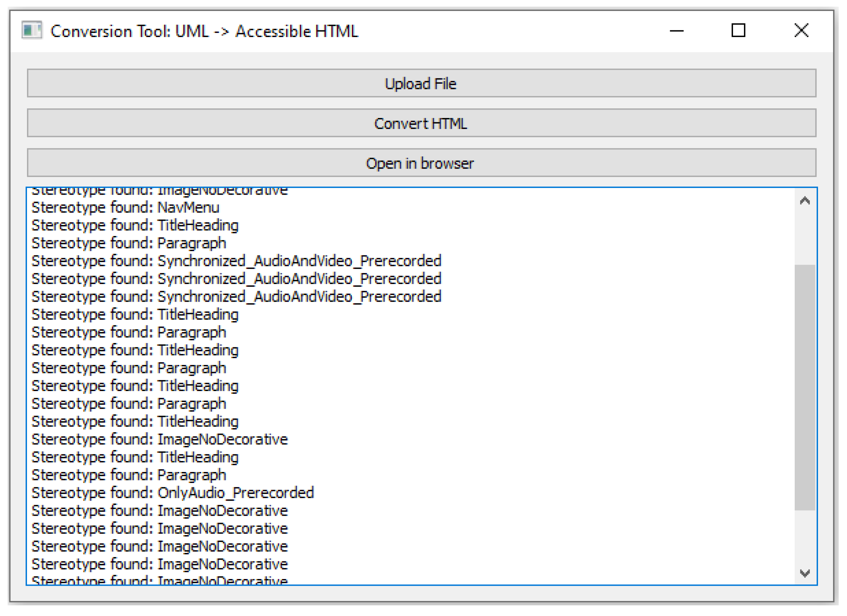847x616 pixels.
Task: Click the last Synchronized_AudioAndVideo_Prerecorded line
Action: pos(236,297)
